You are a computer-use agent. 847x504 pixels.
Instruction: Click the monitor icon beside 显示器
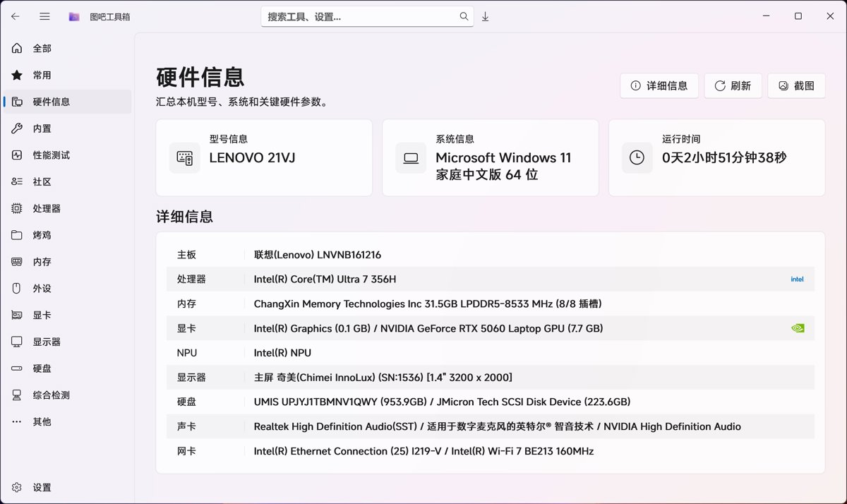point(17,342)
